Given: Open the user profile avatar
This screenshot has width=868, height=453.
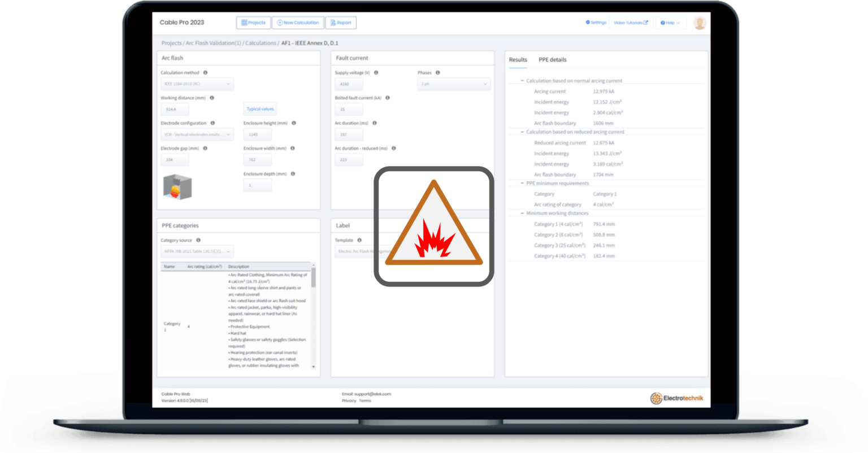Looking at the screenshot, I should [700, 23].
